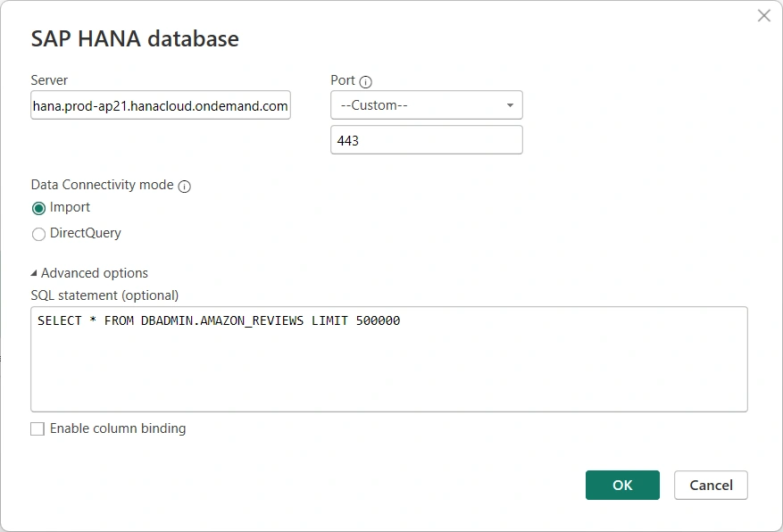Open the Port --Custom-- dropdown
The image size is (783, 532).
[x=427, y=104]
